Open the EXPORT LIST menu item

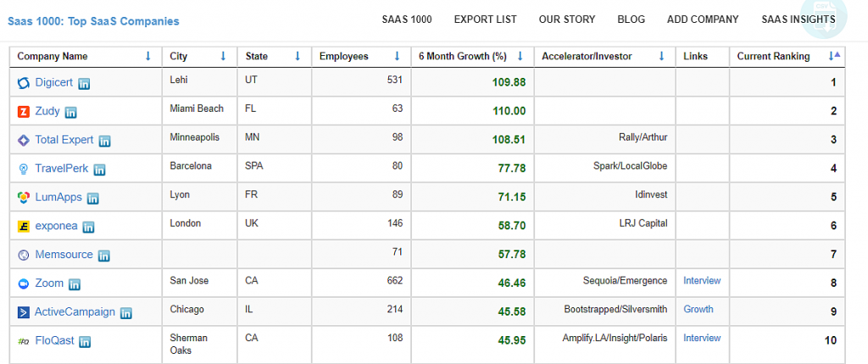click(x=485, y=19)
